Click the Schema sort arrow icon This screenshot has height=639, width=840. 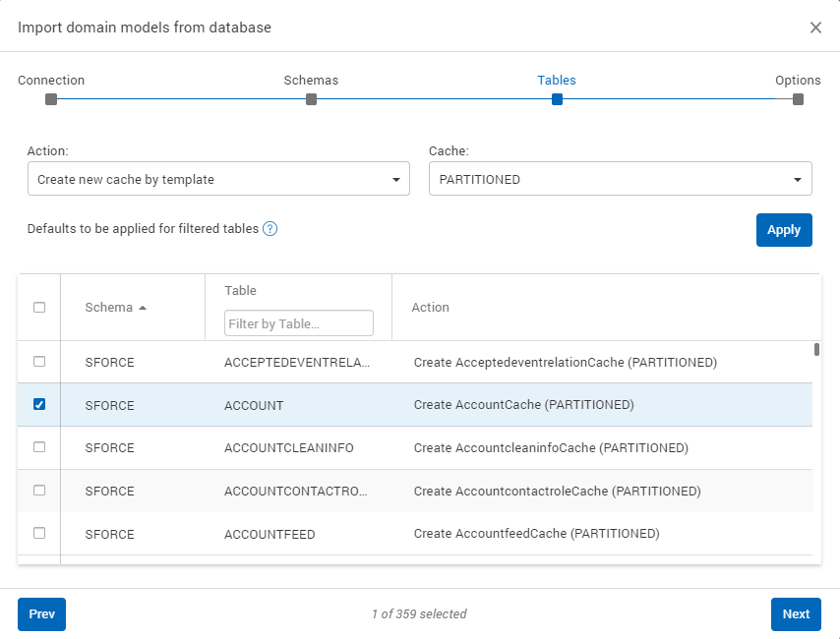pyautogui.click(x=143, y=308)
